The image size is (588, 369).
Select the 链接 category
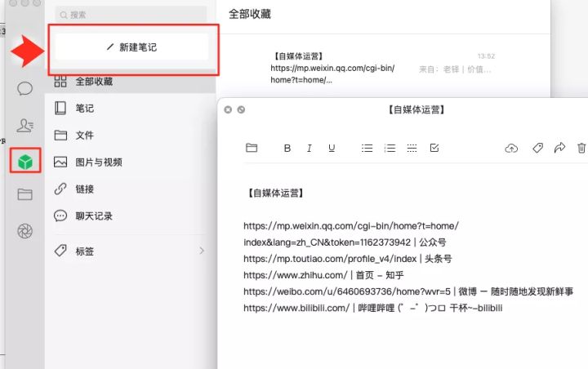point(130,189)
